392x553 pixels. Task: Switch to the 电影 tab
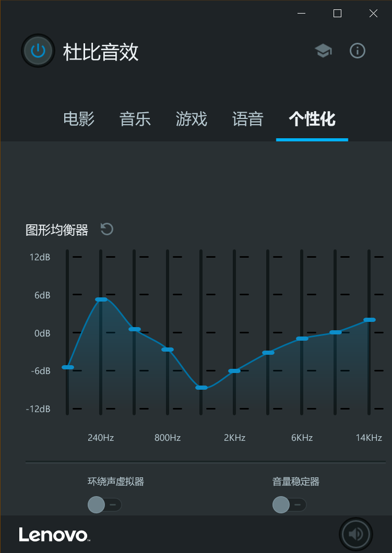(79, 119)
